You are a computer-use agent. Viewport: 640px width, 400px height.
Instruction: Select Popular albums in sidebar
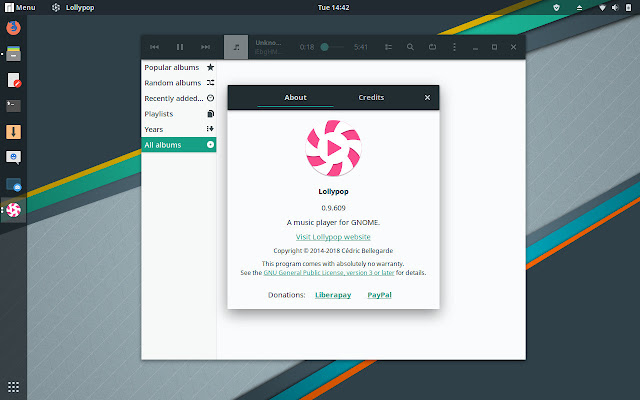click(179, 67)
